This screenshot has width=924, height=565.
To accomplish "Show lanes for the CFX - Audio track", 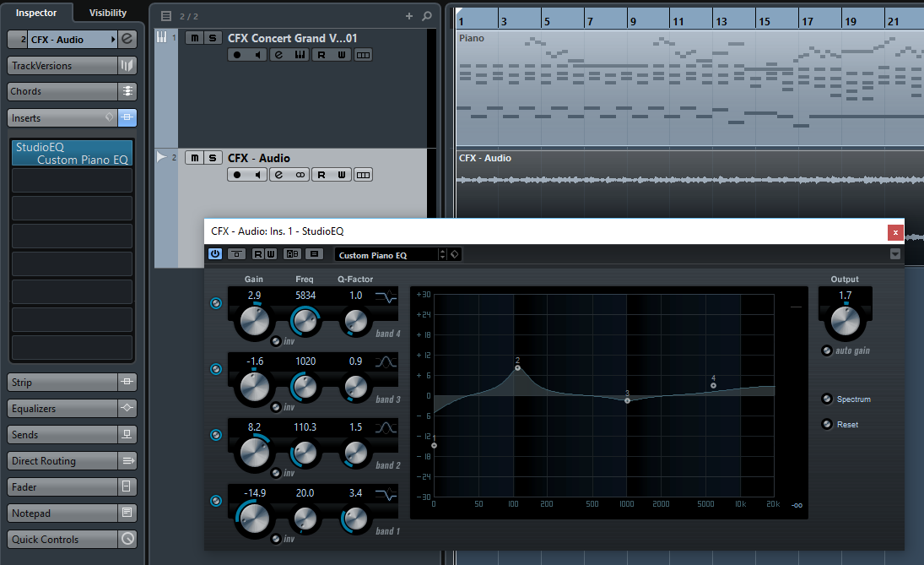I will click(x=363, y=175).
